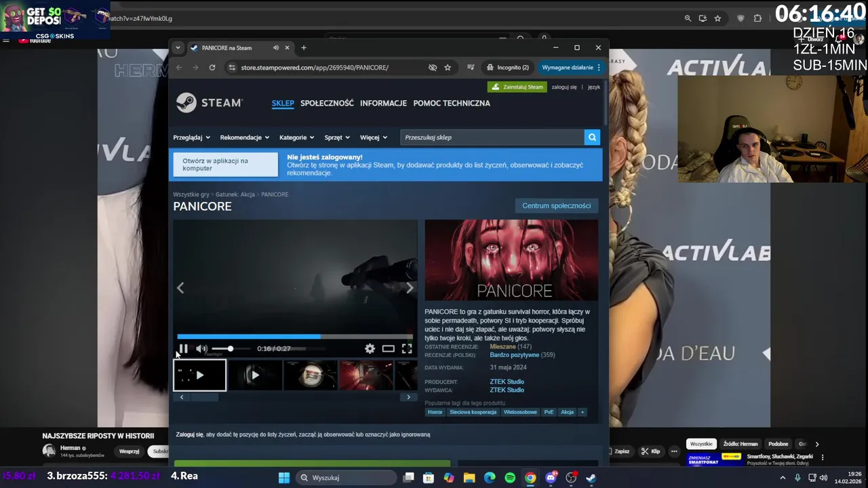This screenshot has height=488, width=868.
Task: Open the SKLEP menu item
Action: tap(283, 103)
